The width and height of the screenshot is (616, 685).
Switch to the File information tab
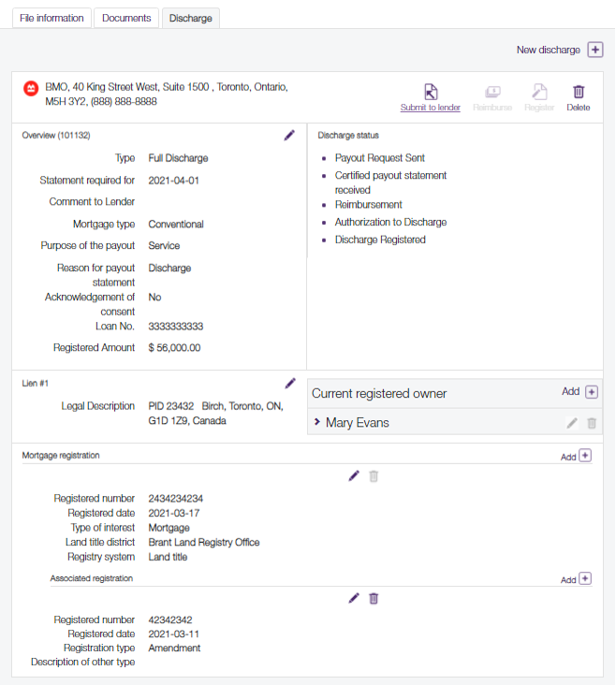(51, 18)
